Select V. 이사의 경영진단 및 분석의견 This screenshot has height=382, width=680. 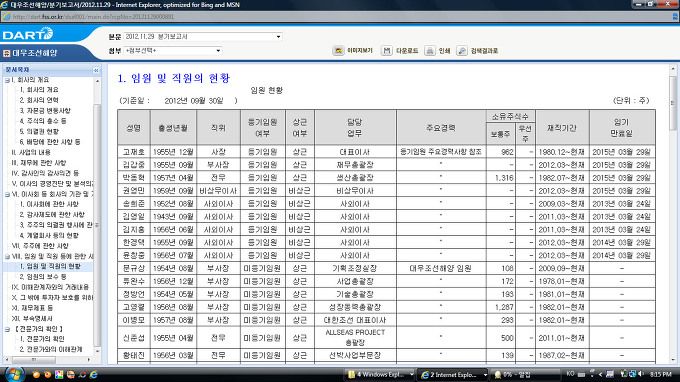52,183
